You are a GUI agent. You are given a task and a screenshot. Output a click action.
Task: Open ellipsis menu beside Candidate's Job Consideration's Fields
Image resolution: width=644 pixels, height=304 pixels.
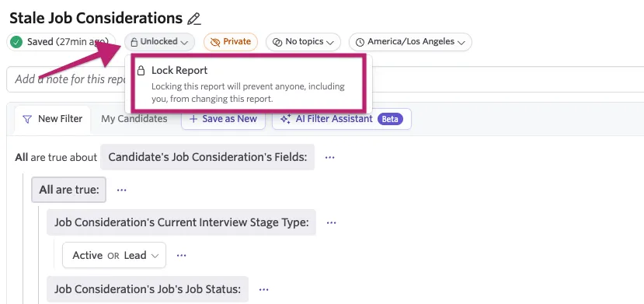330,157
